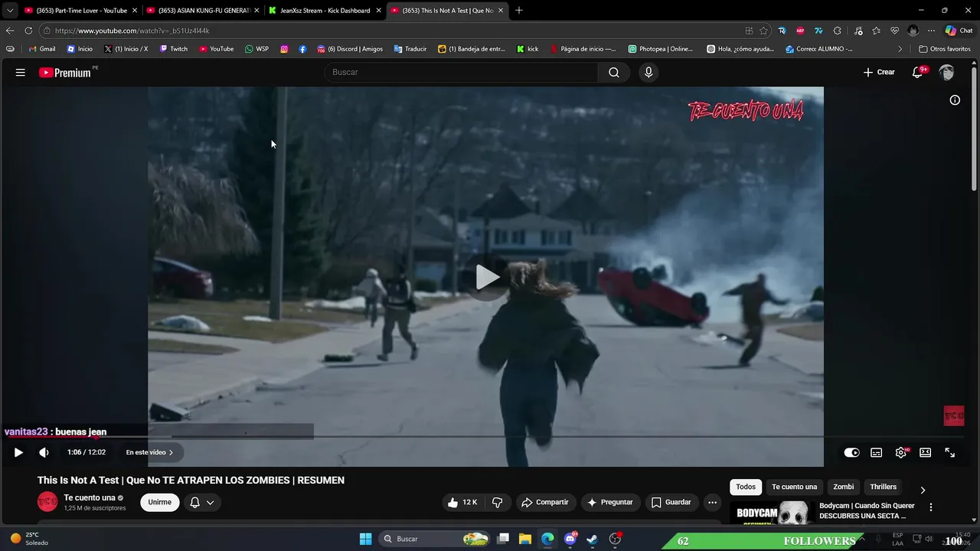Open more actions three-dot menu under video
Image resolution: width=980 pixels, height=551 pixels.
click(x=712, y=502)
